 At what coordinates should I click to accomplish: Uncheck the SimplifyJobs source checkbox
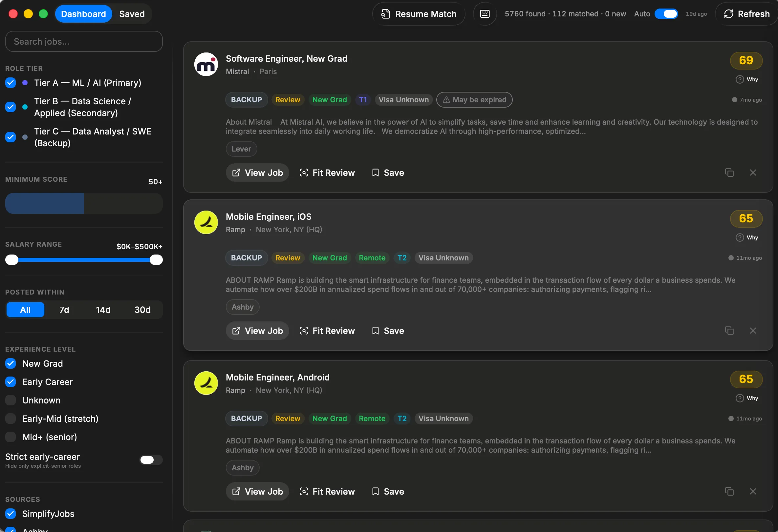pyautogui.click(x=11, y=514)
